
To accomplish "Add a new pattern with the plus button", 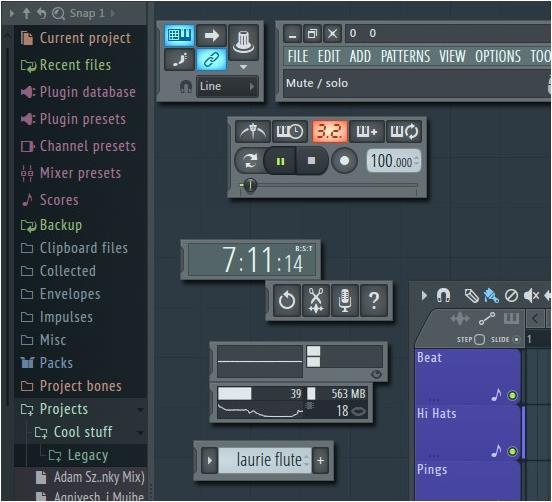I will 320,460.
